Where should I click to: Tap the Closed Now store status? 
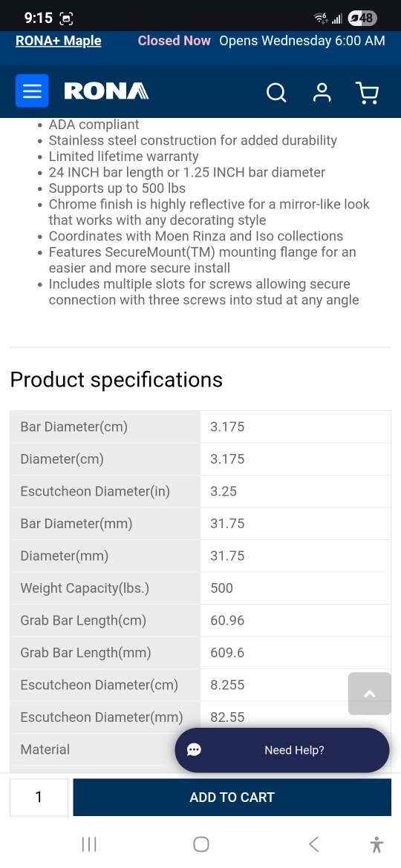pos(174,41)
